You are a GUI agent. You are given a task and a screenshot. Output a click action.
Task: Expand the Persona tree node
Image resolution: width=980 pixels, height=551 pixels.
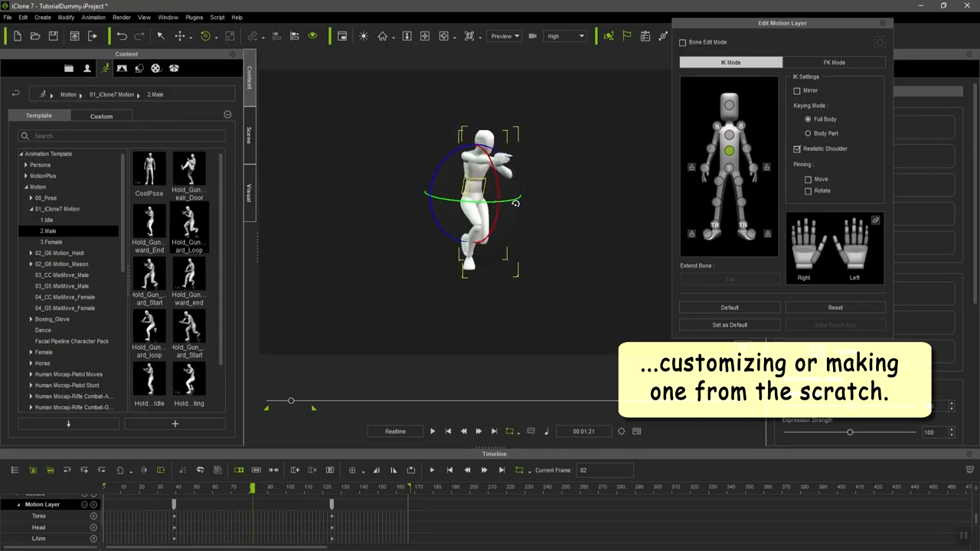(25, 165)
